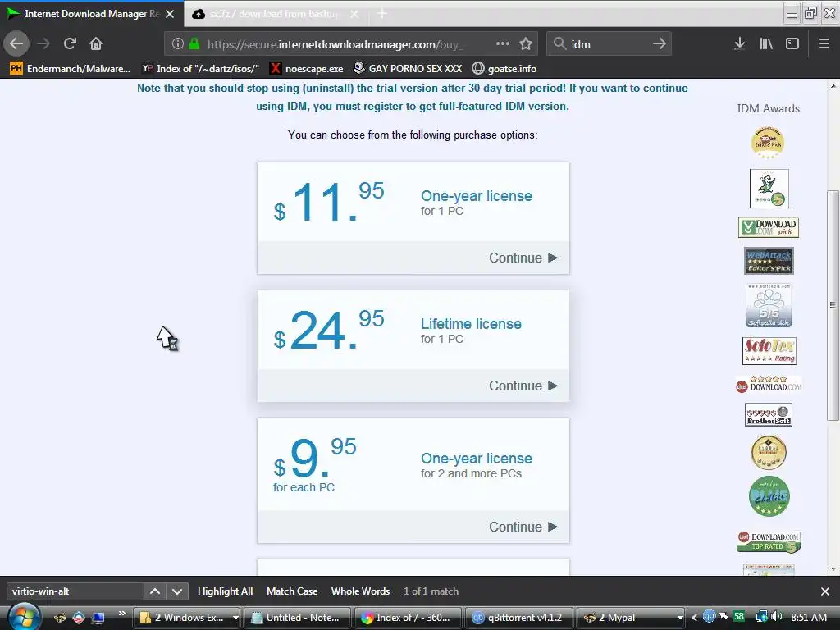
Task: Continue with the $11.95 one-year license
Action: tap(523, 258)
